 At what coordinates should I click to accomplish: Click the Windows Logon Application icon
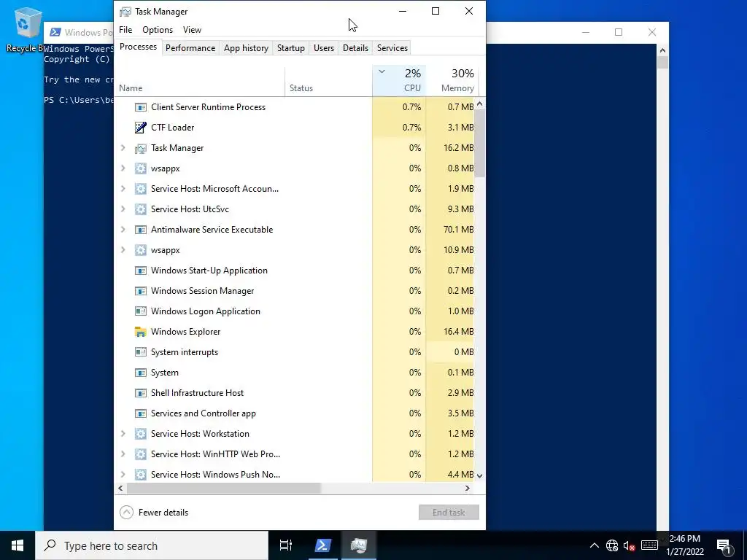[x=140, y=311]
